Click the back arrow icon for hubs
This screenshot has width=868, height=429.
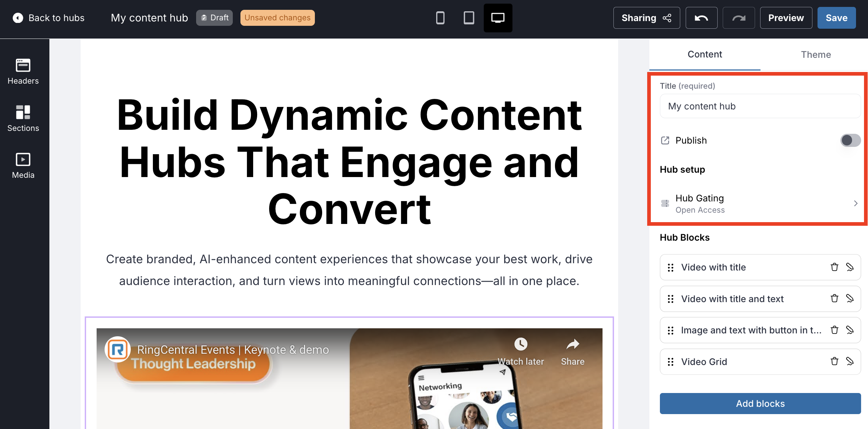pyautogui.click(x=18, y=18)
